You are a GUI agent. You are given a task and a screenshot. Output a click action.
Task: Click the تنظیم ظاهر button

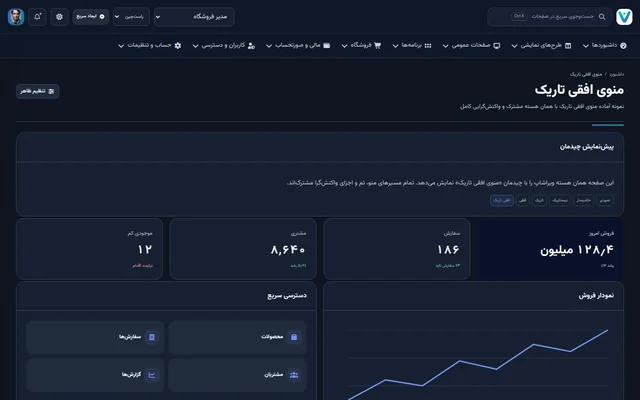point(38,91)
